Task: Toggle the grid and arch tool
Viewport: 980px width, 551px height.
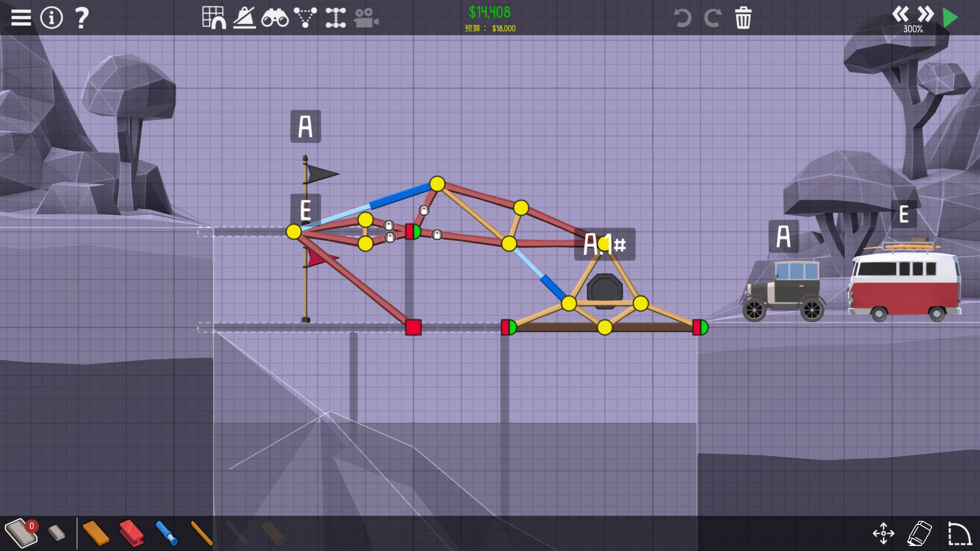Action: click(x=214, y=18)
